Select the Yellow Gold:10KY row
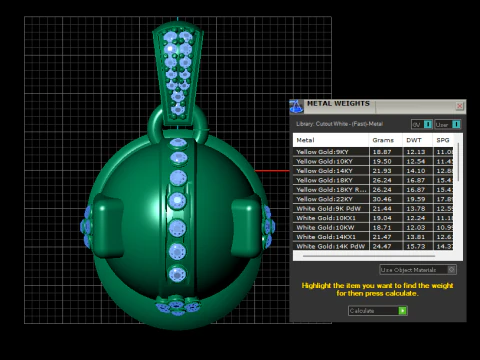The width and height of the screenshot is (480, 360). click(x=373, y=161)
